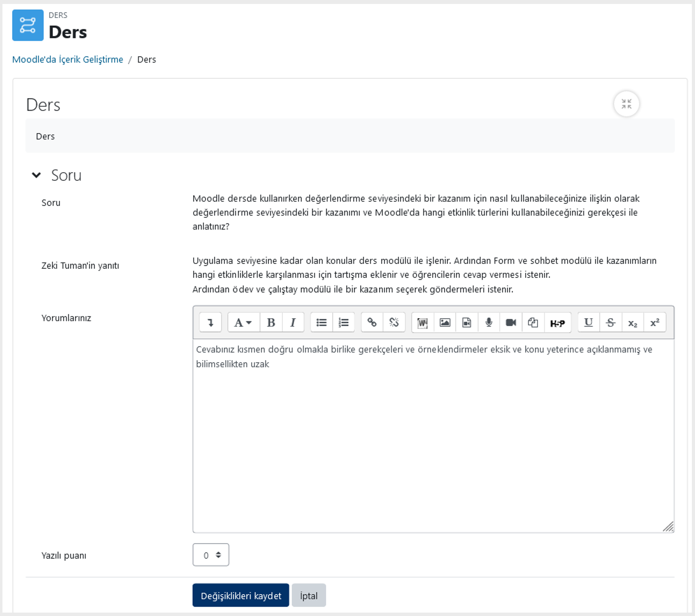Insert an ordered numbered list
The width and height of the screenshot is (695, 616).
pos(343,322)
